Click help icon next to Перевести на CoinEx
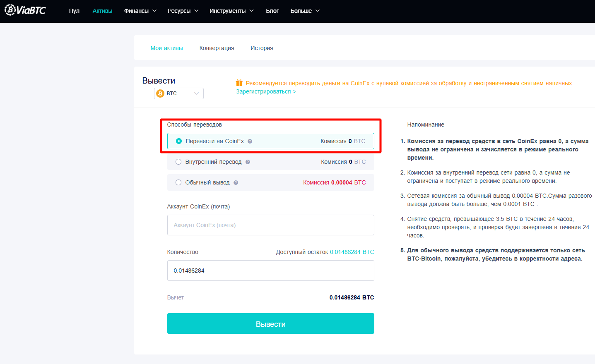The image size is (595, 364). [250, 141]
